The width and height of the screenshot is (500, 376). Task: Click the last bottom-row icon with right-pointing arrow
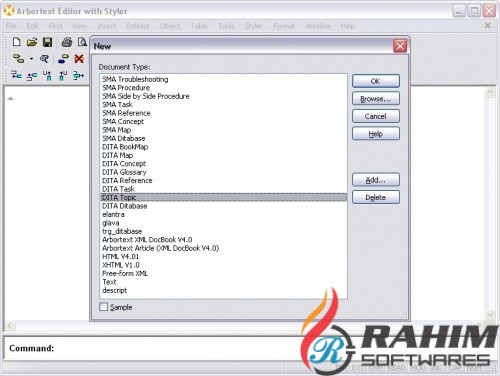click(x=78, y=76)
